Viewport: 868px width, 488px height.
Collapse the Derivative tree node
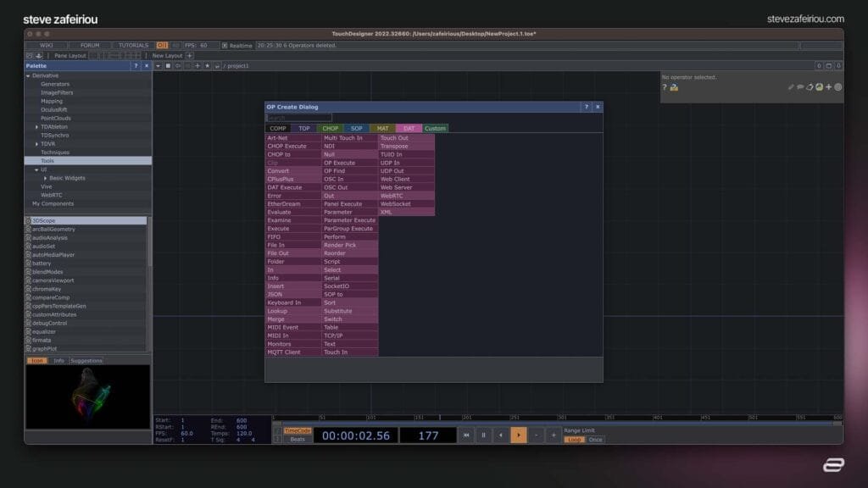(x=28, y=75)
